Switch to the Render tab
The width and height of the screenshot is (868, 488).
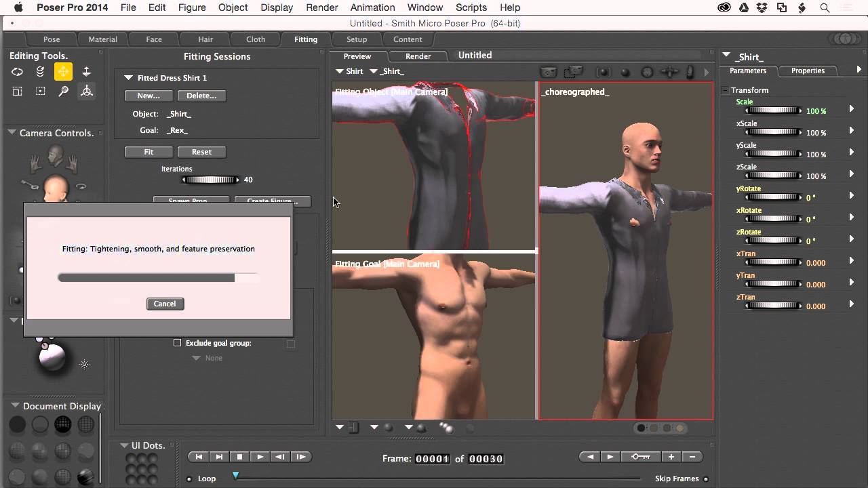(x=418, y=56)
